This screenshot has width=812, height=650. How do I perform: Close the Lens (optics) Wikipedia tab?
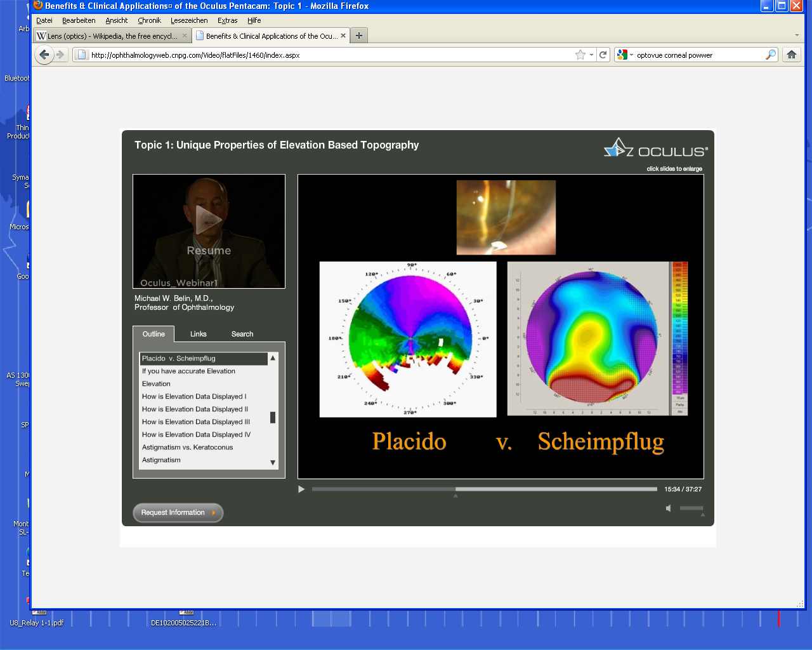click(x=185, y=36)
